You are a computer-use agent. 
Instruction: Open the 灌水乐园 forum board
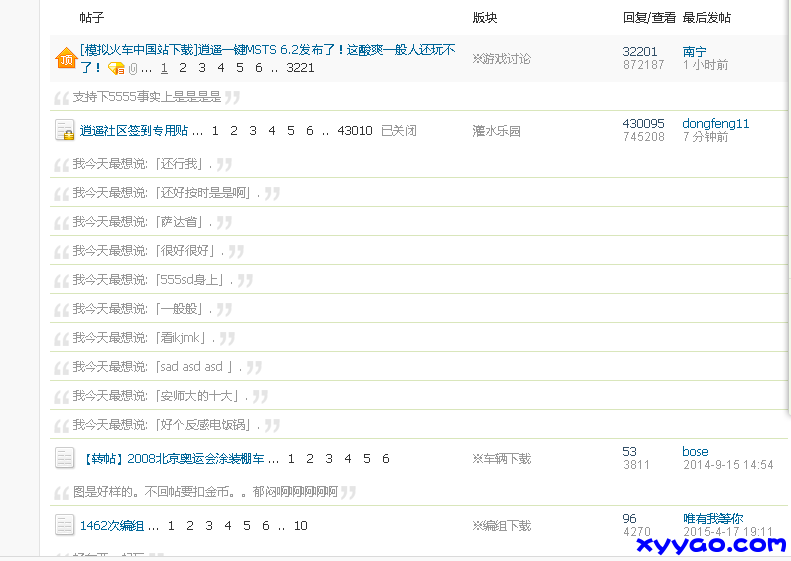click(496, 131)
